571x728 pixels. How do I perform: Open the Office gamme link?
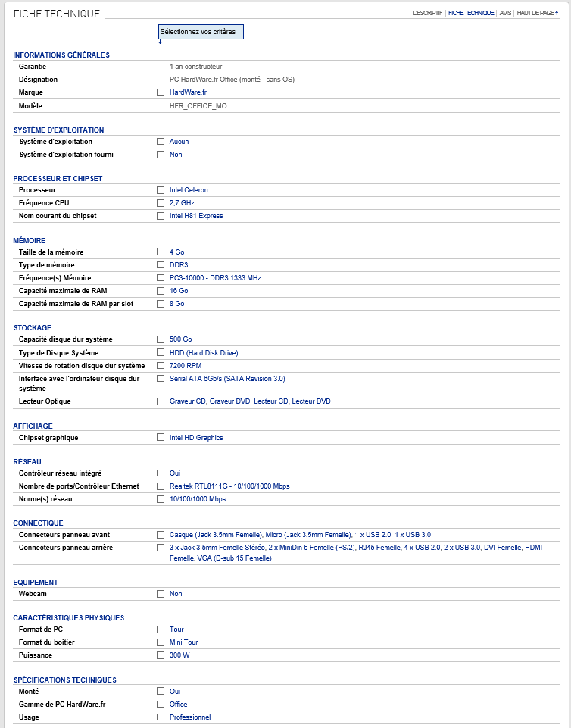point(178,705)
